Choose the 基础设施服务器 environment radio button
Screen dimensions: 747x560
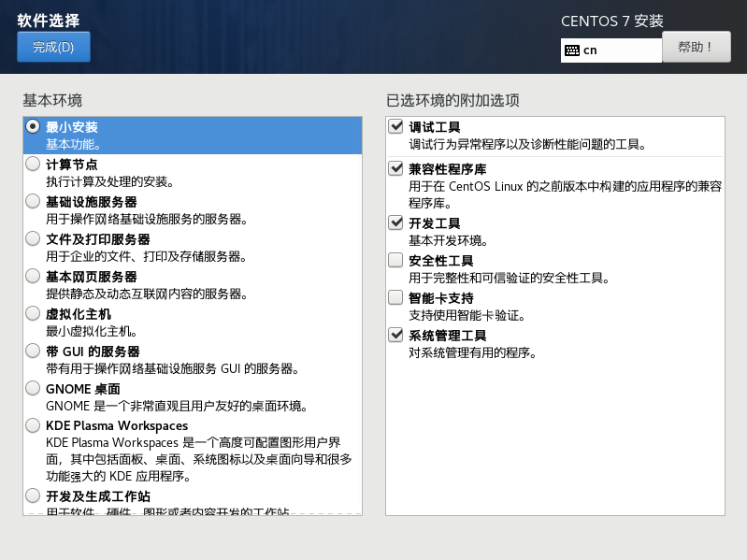tap(33, 201)
